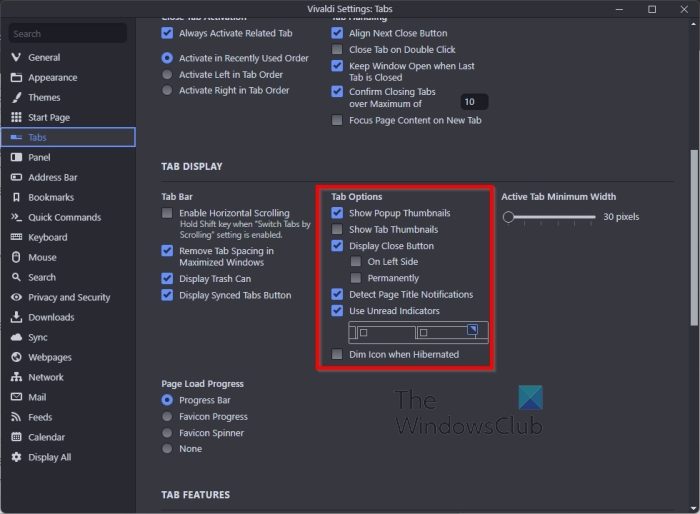The width and height of the screenshot is (700, 514).
Task: Uncheck Show Popup Thumbnails
Action: 337,213
